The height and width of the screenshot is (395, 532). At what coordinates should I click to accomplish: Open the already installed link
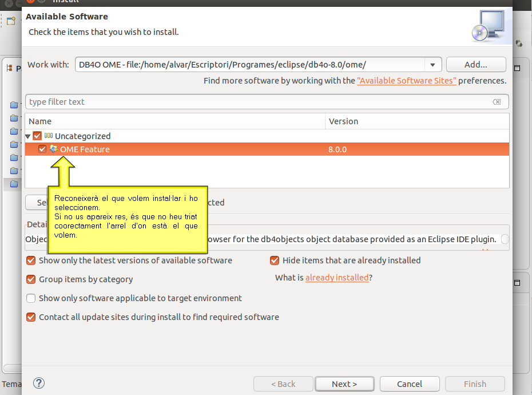337,278
